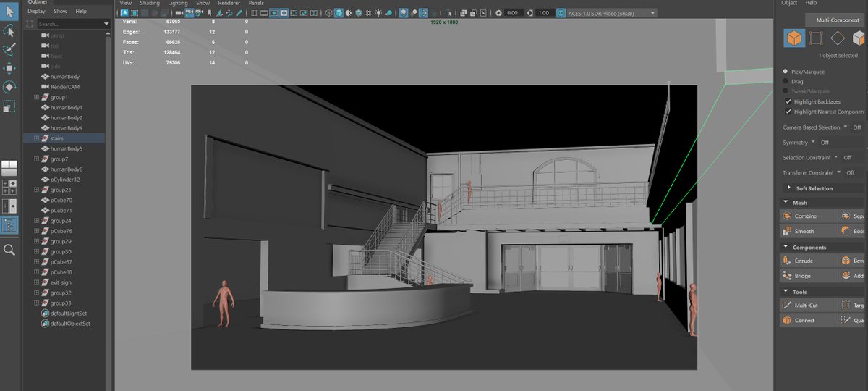Expand exit_sign node in Outliner

tap(37, 282)
